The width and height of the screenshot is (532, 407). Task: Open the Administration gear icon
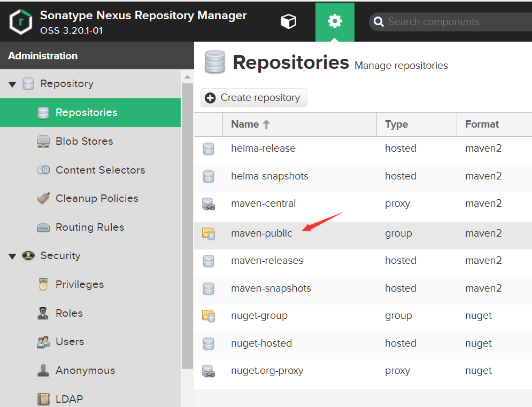click(x=335, y=22)
